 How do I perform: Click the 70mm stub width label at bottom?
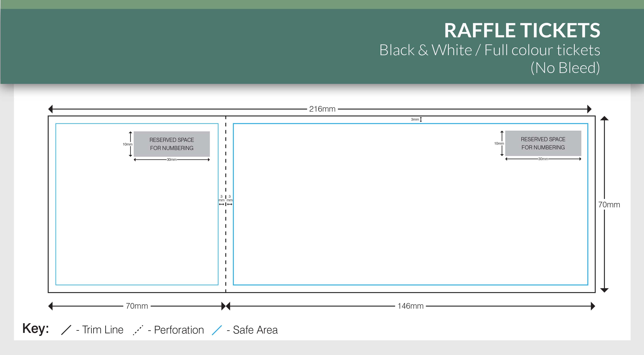(137, 306)
